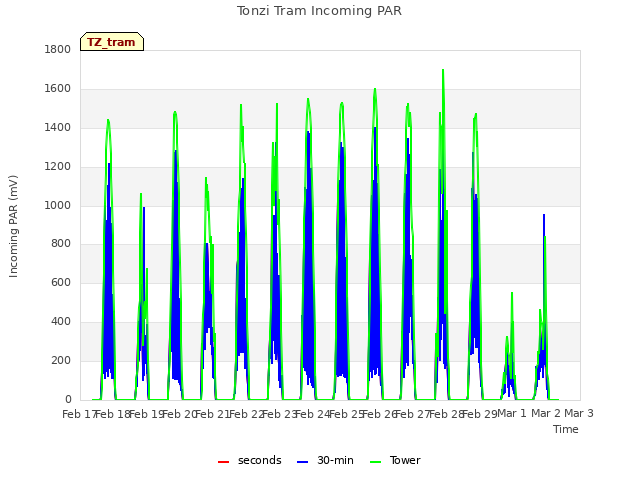Click the Feb 24 x-axis label
Viewport: 640px width, 480px height.
[312, 414]
